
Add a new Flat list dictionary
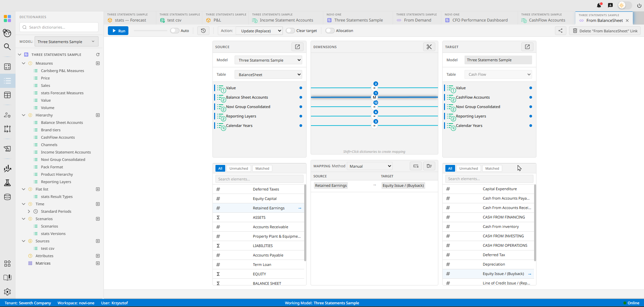pos(98,189)
